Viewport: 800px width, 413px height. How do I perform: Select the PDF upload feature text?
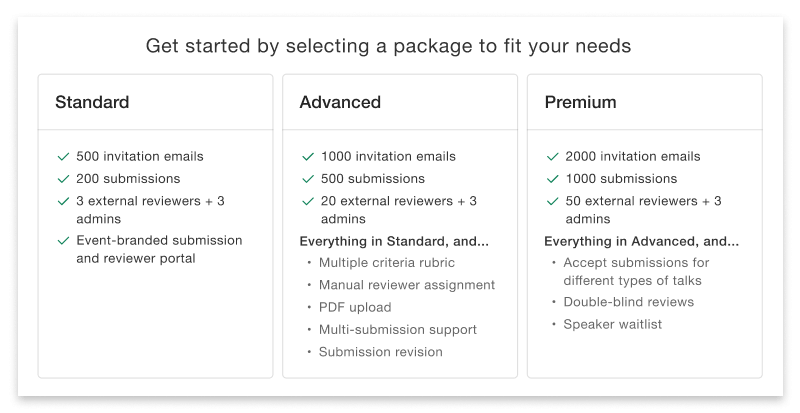click(355, 307)
